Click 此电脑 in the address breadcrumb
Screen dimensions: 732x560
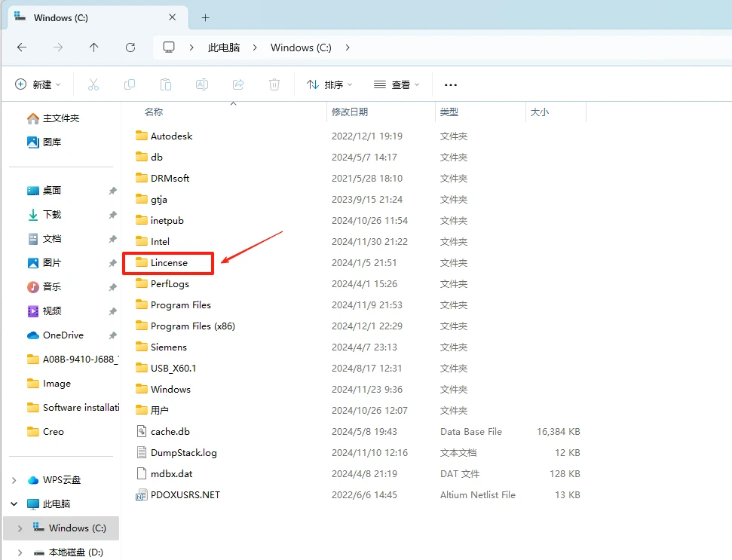(224, 47)
